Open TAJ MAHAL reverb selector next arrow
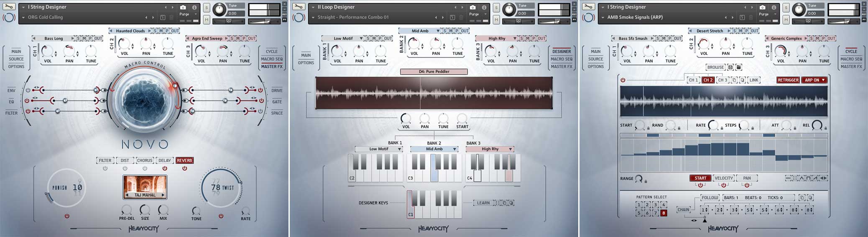Screen dimensions: 868x237 [163, 195]
